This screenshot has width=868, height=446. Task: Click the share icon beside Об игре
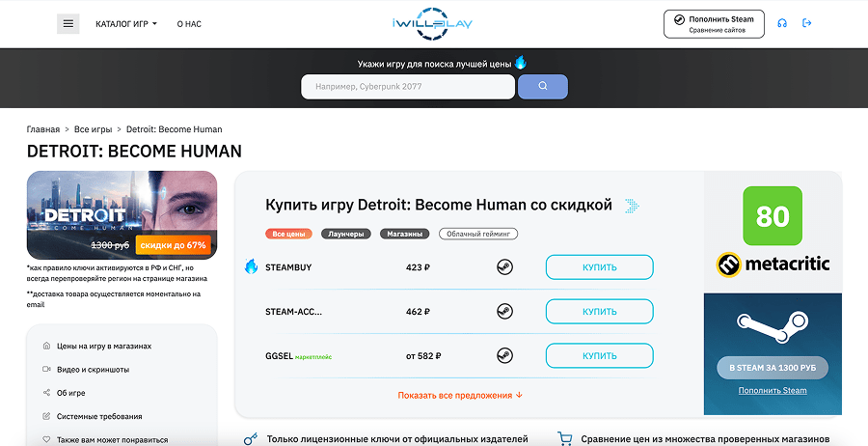pos(46,393)
